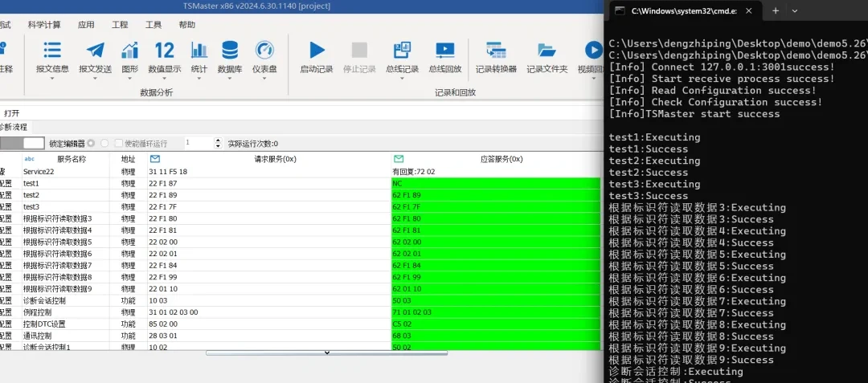Decrease the loop count with stepper down arrow
Screen dimensions: 868x383
[218, 146]
